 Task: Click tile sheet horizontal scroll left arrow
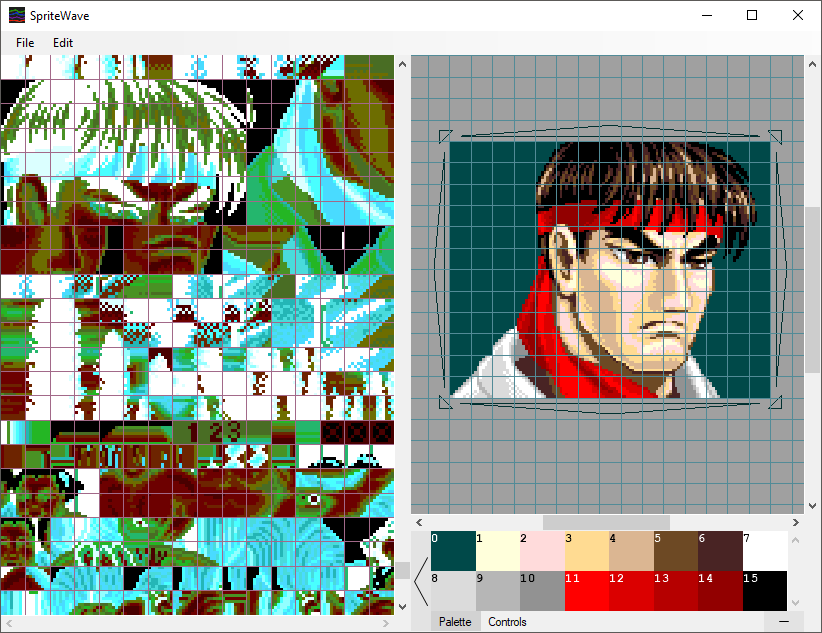(9, 624)
